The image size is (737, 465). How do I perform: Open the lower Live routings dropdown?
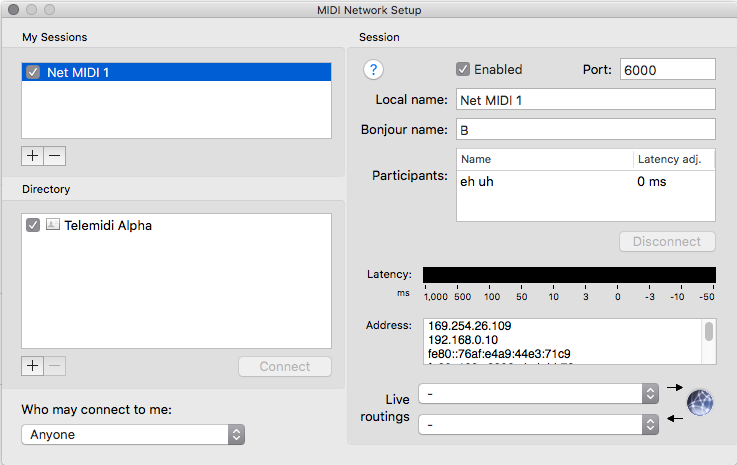coord(540,425)
